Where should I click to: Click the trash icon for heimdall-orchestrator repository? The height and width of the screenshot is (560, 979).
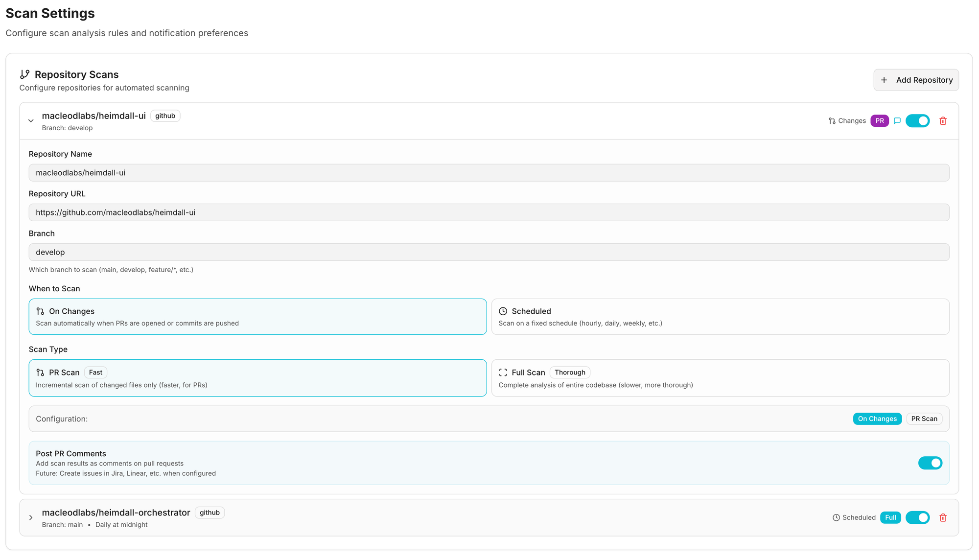[943, 517]
